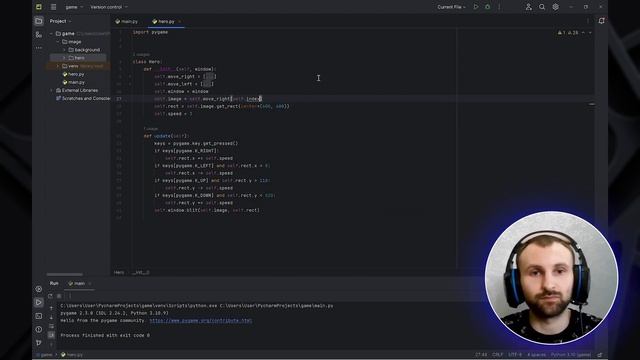
Task: Open Python Packages tool window icon
Action: coord(39,289)
